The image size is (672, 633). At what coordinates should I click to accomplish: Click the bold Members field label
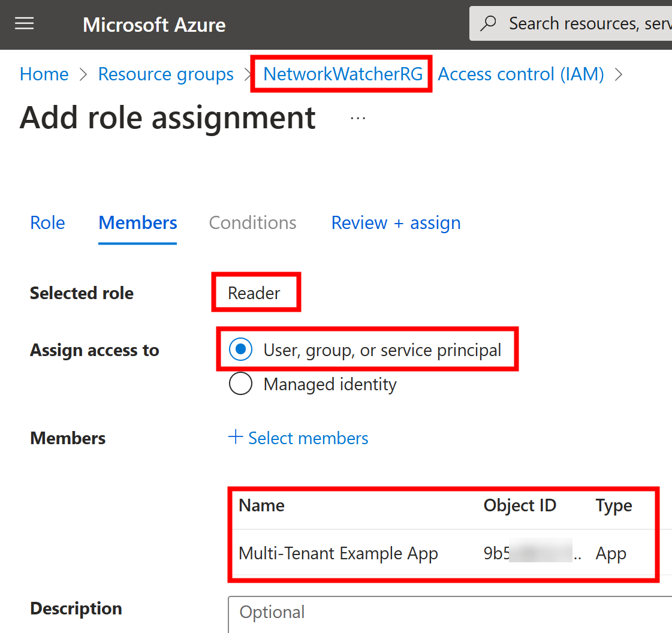pyautogui.click(x=68, y=438)
